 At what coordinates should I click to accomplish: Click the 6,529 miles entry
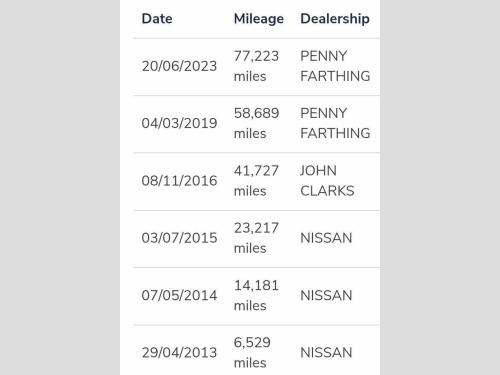tap(252, 353)
